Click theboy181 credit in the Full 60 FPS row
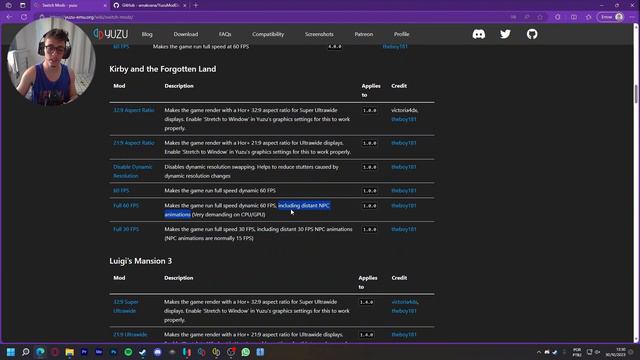This screenshot has width=640, height=360. [404, 206]
